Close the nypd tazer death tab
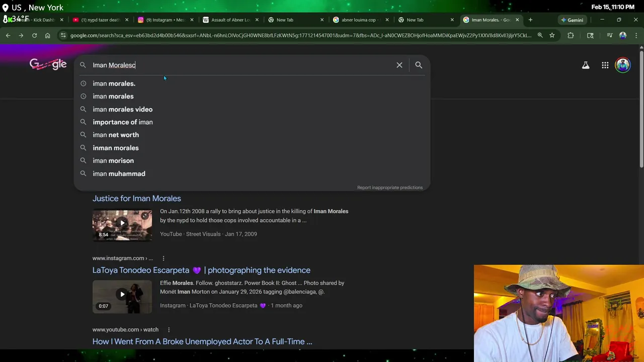644x362 pixels. [x=127, y=20]
